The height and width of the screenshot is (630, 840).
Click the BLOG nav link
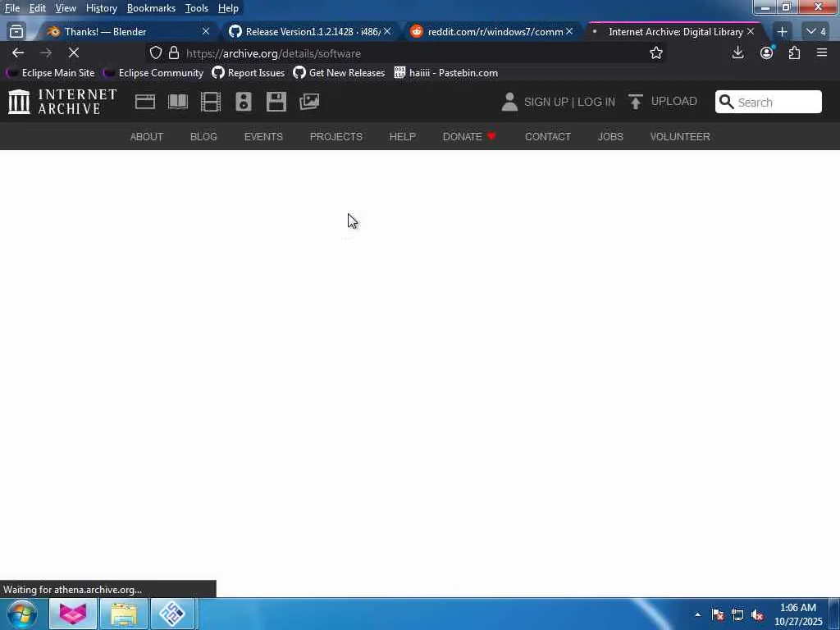[x=203, y=137]
